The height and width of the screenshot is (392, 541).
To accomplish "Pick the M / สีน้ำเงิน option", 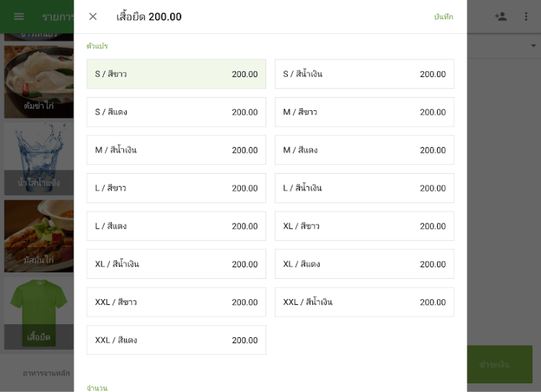I will coord(176,150).
